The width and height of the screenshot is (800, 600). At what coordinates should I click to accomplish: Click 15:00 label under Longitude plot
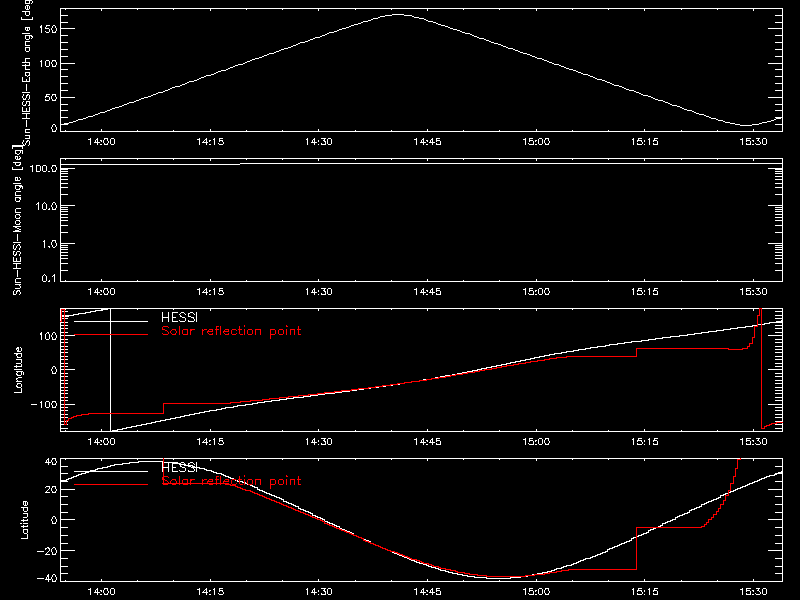pos(536,442)
